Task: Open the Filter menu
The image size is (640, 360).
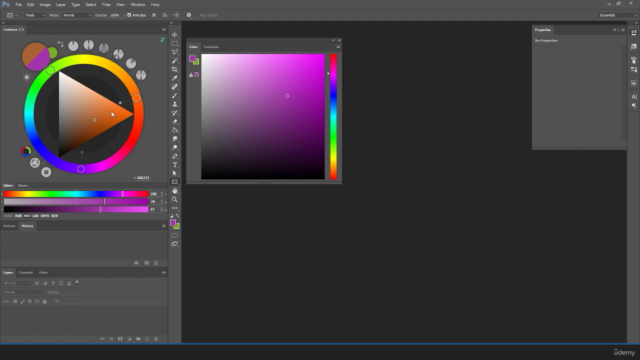Action: click(x=106, y=4)
